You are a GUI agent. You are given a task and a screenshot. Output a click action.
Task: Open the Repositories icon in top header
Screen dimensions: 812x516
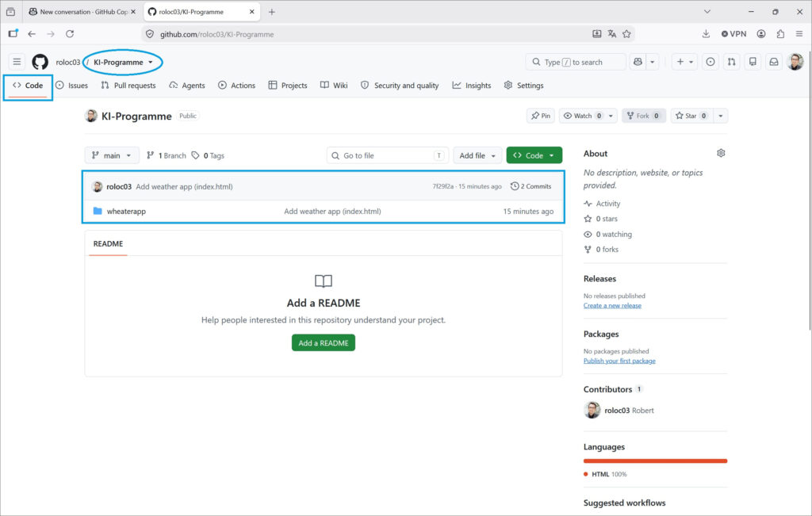(753, 62)
